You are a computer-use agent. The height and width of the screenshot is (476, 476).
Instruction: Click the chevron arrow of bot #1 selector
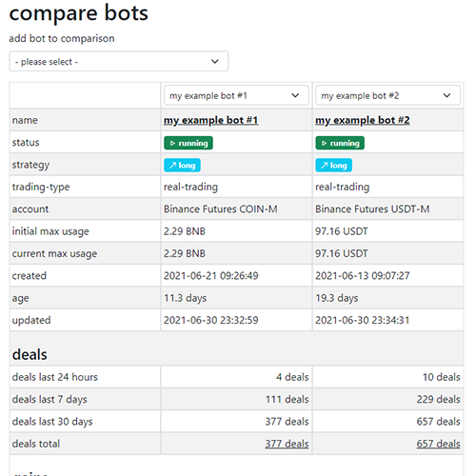click(x=295, y=95)
